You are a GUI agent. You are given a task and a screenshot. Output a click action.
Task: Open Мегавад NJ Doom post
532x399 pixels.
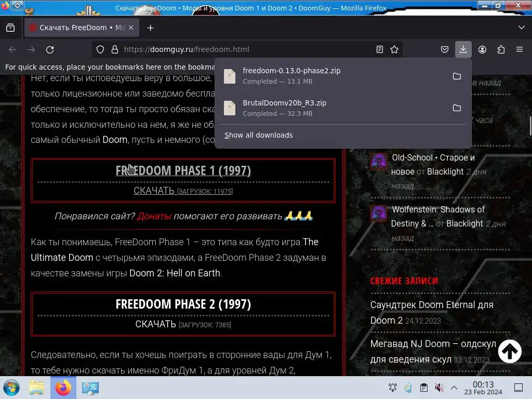tap(433, 352)
